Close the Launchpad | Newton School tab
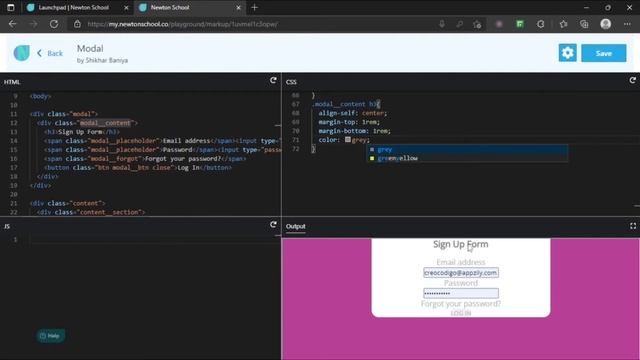Viewport: 640px width, 360px height. click(x=126, y=7)
